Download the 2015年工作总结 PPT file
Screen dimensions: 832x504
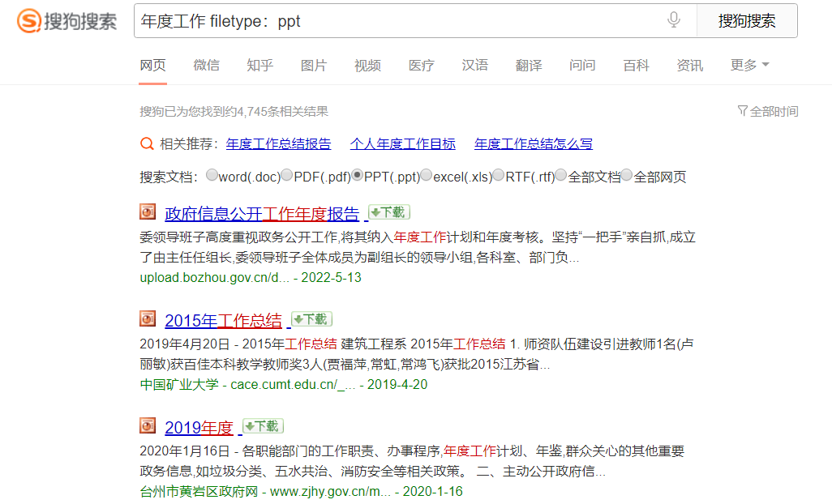(311, 319)
